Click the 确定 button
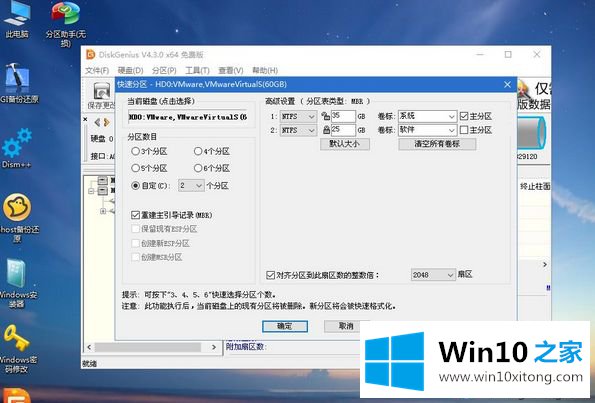Screen dimensions: 595x403 [285, 326]
